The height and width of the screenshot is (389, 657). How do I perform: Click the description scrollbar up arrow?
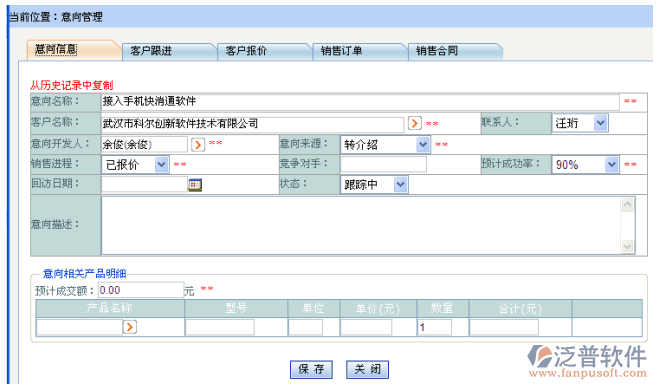pos(627,205)
